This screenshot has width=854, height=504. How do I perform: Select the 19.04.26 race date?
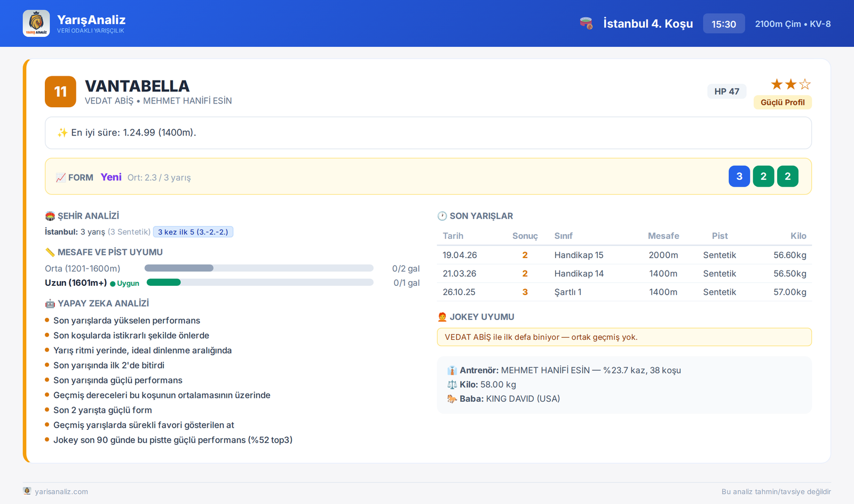click(460, 255)
